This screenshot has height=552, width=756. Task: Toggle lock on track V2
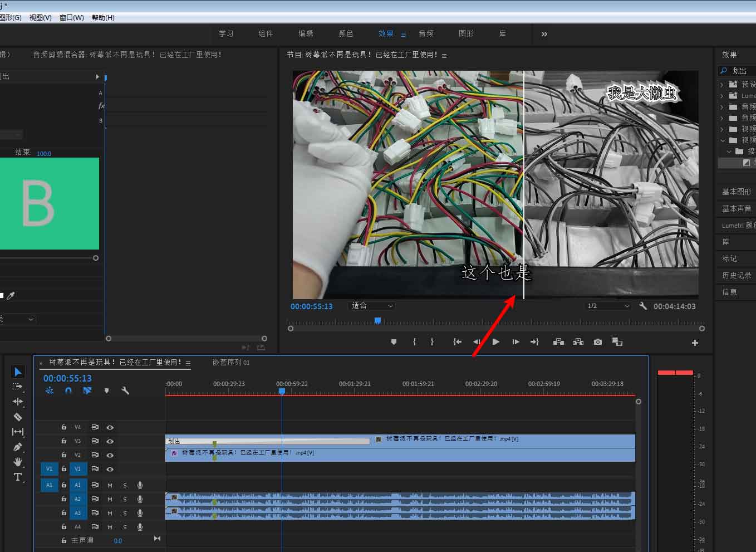[x=64, y=455]
